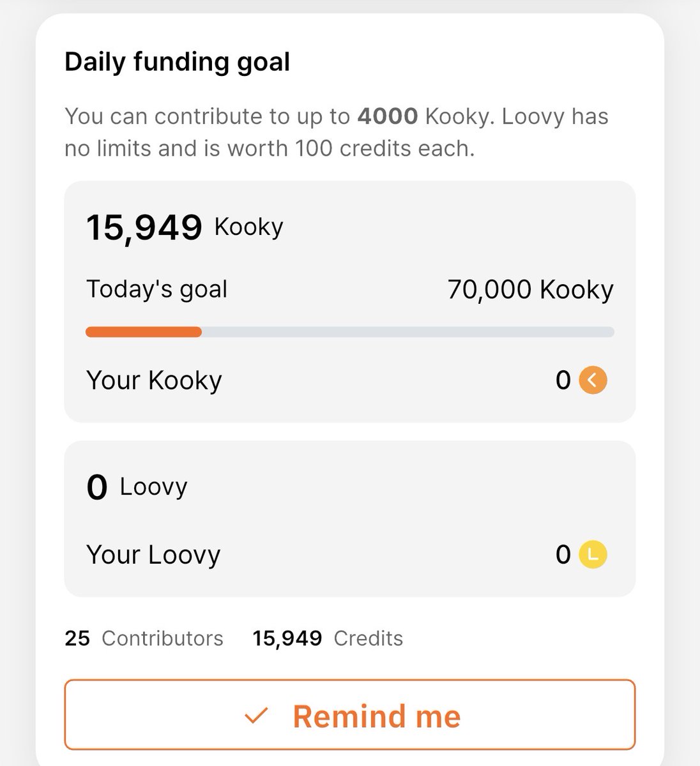700x766 pixels.
Task: Click the 15,949 Kooky total
Action: [185, 227]
